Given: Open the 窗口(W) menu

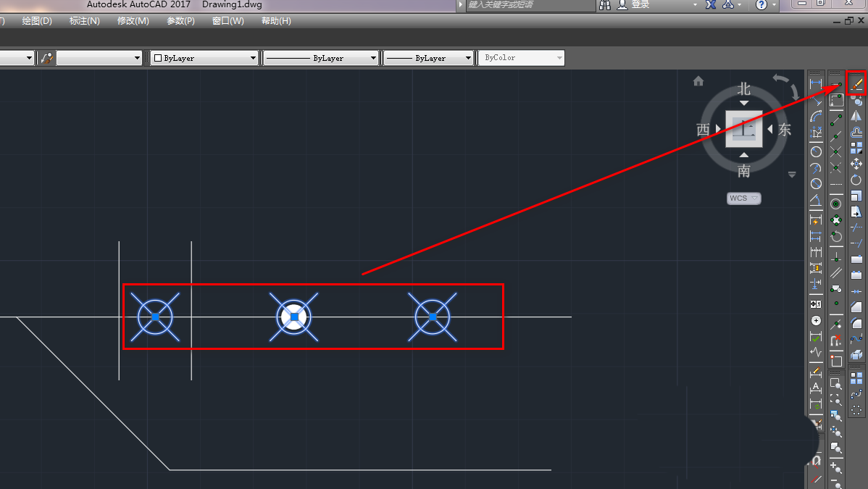Looking at the screenshot, I should point(228,21).
